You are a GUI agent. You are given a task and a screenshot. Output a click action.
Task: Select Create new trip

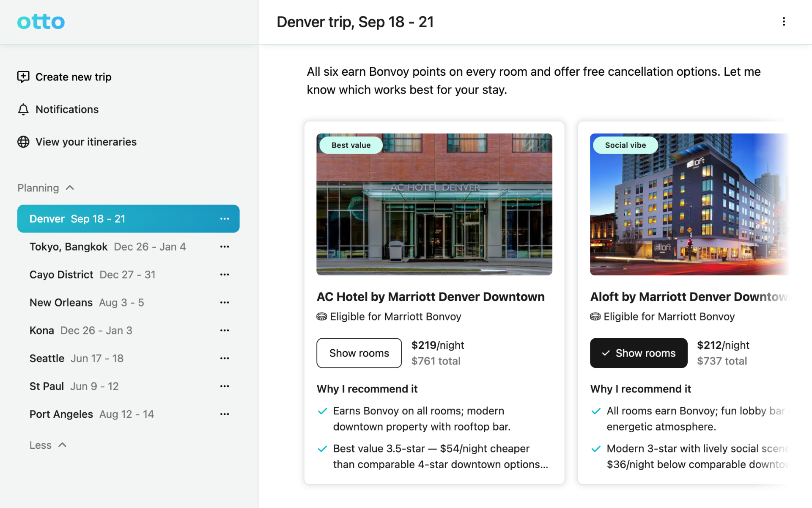65,77
